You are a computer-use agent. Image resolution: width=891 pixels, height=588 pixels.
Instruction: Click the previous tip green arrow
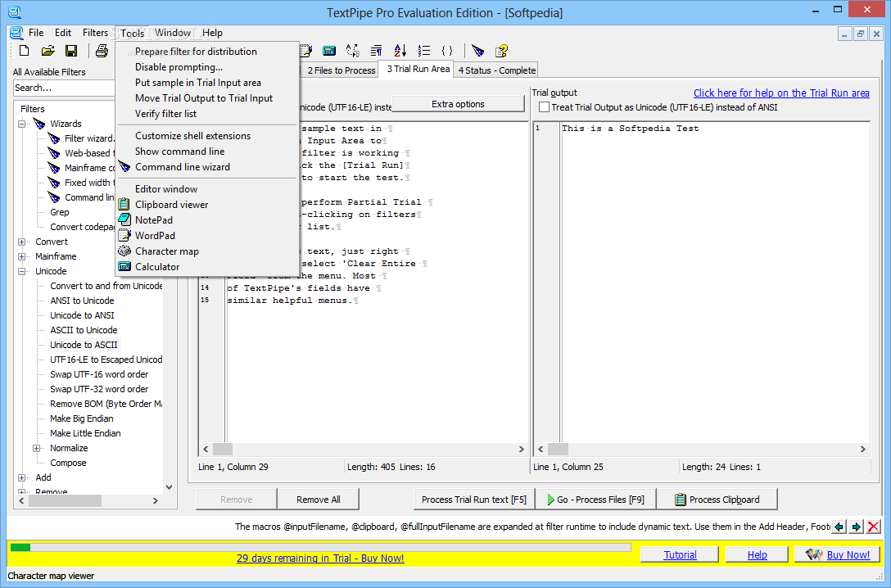click(839, 527)
